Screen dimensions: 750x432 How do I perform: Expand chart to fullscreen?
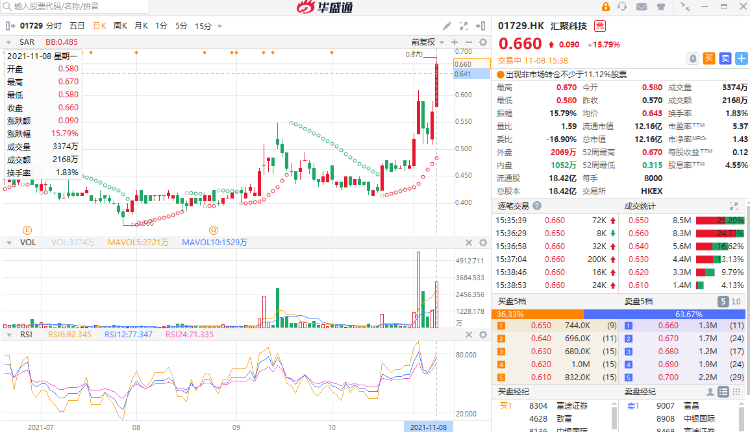pos(463,26)
